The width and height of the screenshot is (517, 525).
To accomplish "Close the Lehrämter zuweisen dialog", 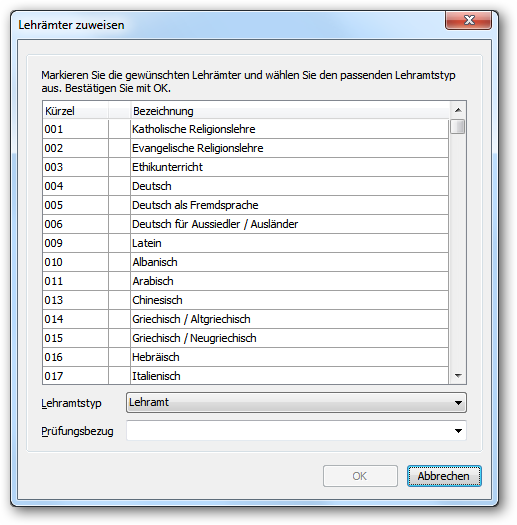I will (468, 20).
